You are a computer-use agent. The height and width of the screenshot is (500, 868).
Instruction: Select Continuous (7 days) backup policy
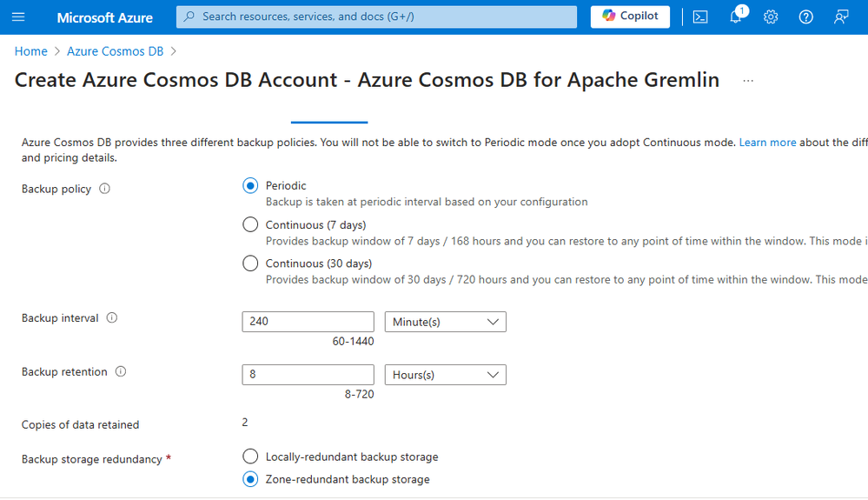coord(250,224)
